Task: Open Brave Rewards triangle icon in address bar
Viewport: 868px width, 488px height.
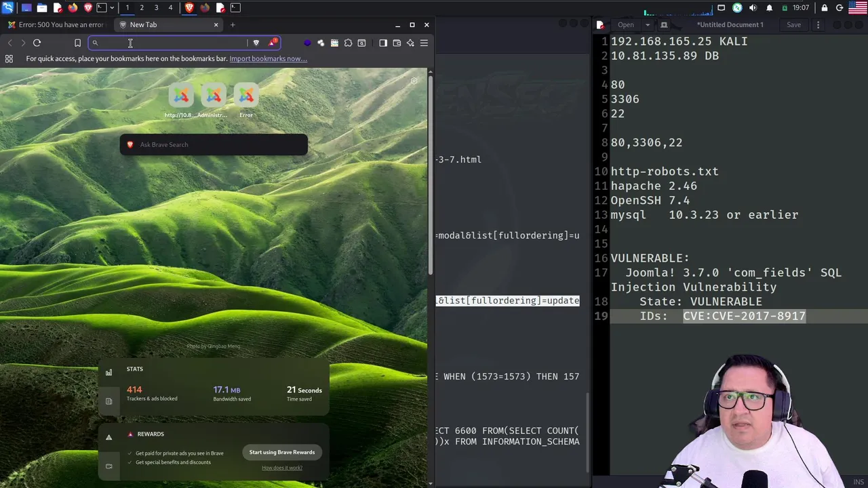Action: [272, 43]
